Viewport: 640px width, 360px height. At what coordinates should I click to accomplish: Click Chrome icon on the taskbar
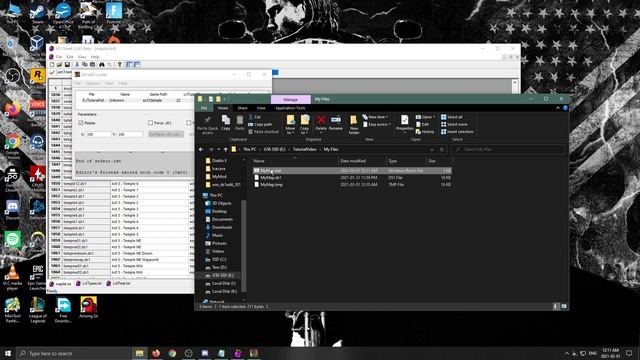click(x=172, y=353)
